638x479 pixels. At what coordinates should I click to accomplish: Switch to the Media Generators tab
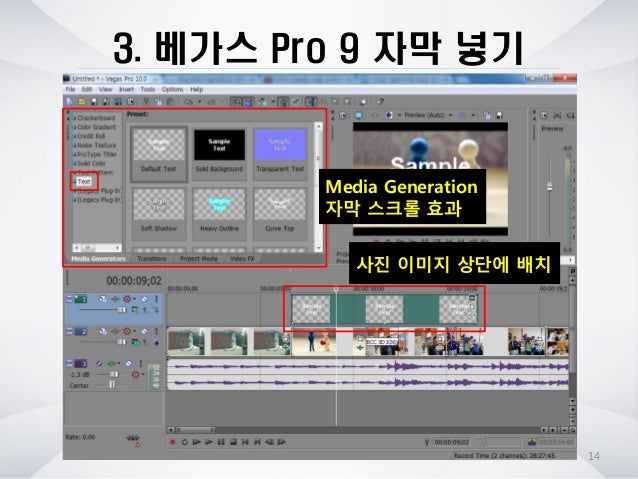point(98,258)
